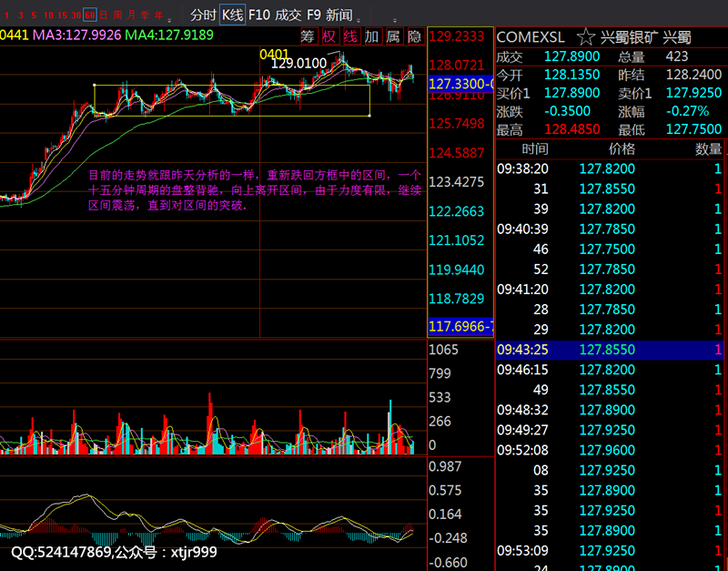Click the 加 add button
728x571 pixels.
(372, 36)
